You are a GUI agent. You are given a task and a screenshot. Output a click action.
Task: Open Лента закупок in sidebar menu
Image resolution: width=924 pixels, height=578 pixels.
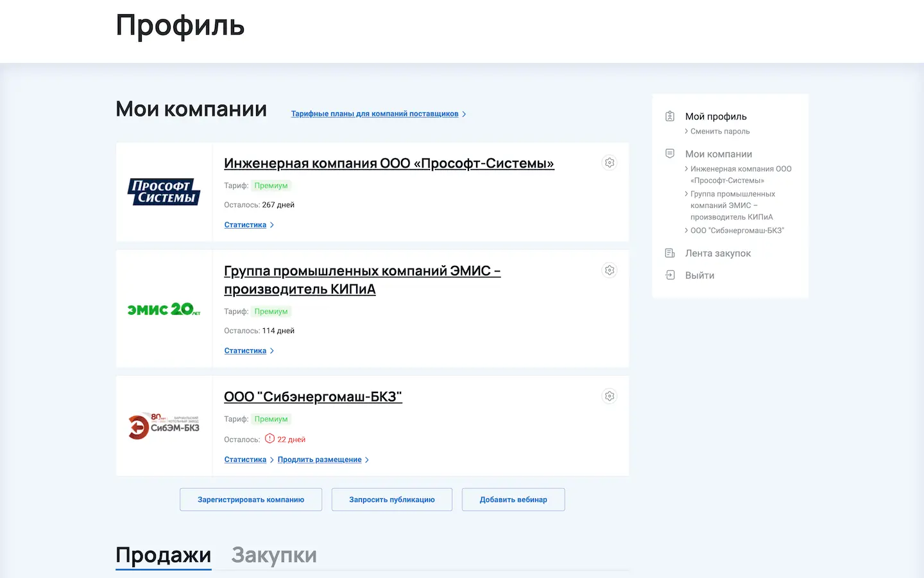(x=718, y=254)
